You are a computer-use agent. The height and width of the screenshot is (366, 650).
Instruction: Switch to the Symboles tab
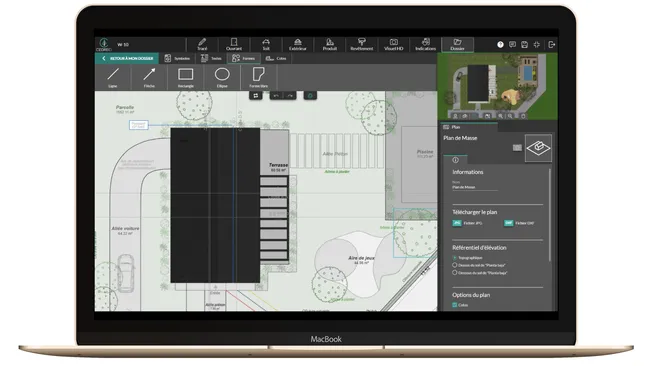coord(177,58)
